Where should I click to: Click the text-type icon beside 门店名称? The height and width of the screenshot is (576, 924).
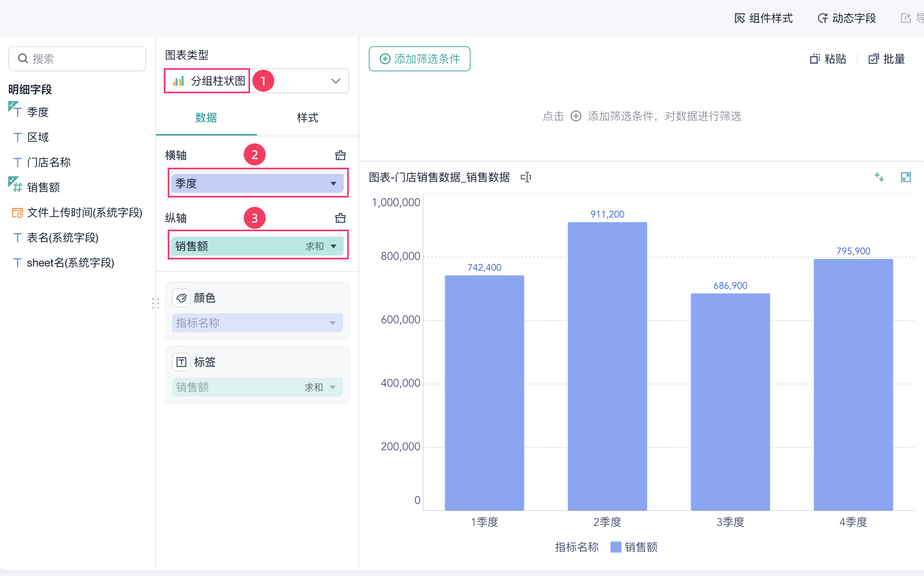[x=17, y=162]
